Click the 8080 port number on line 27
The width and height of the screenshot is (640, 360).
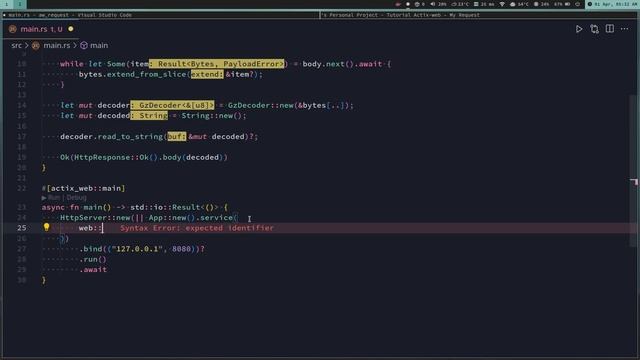[181, 249]
